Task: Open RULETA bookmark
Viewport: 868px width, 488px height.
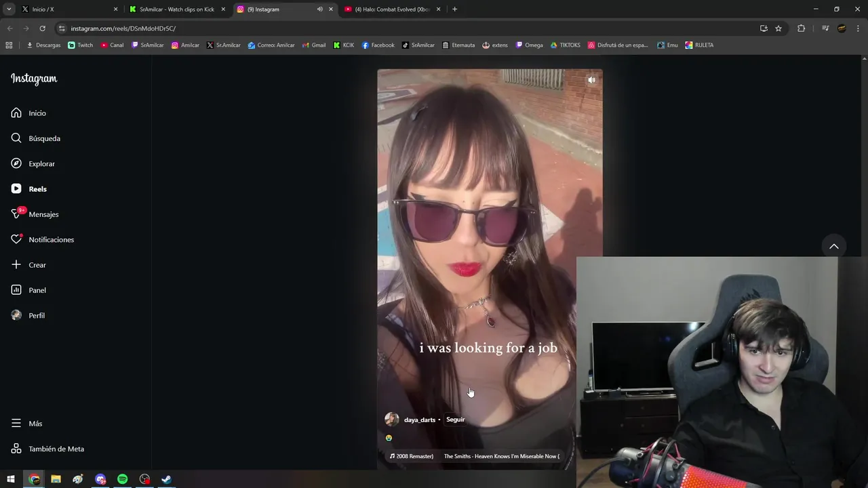Action: click(699, 45)
